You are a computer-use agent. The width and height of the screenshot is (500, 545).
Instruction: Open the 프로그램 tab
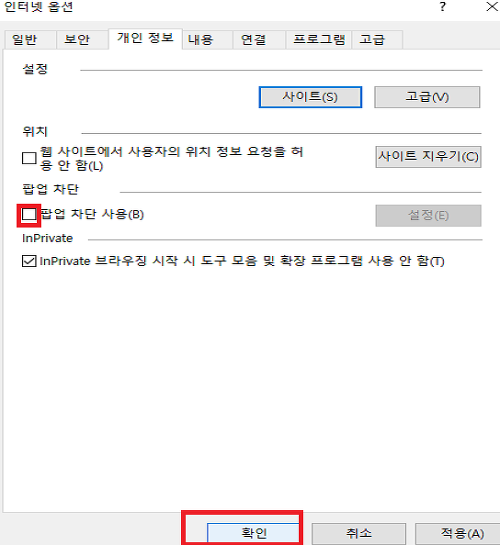(x=319, y=40)
